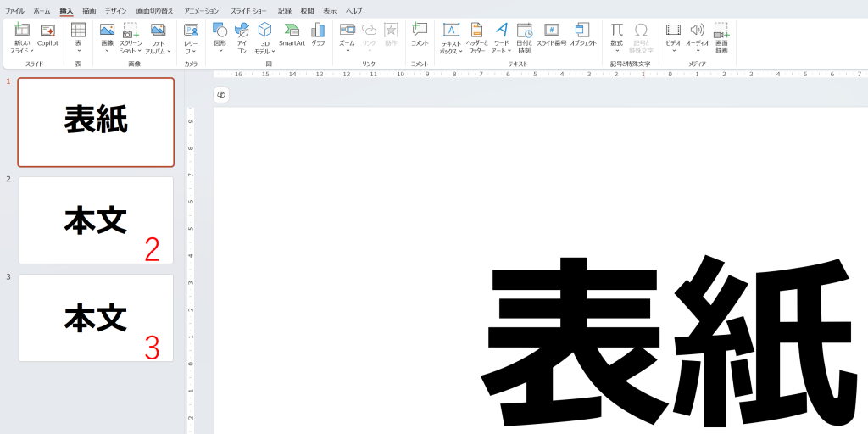Expand the ビデオ (video) dropdown
This screenshot has width=868, height=434.
pyautogui.click(x=673, y=50)
